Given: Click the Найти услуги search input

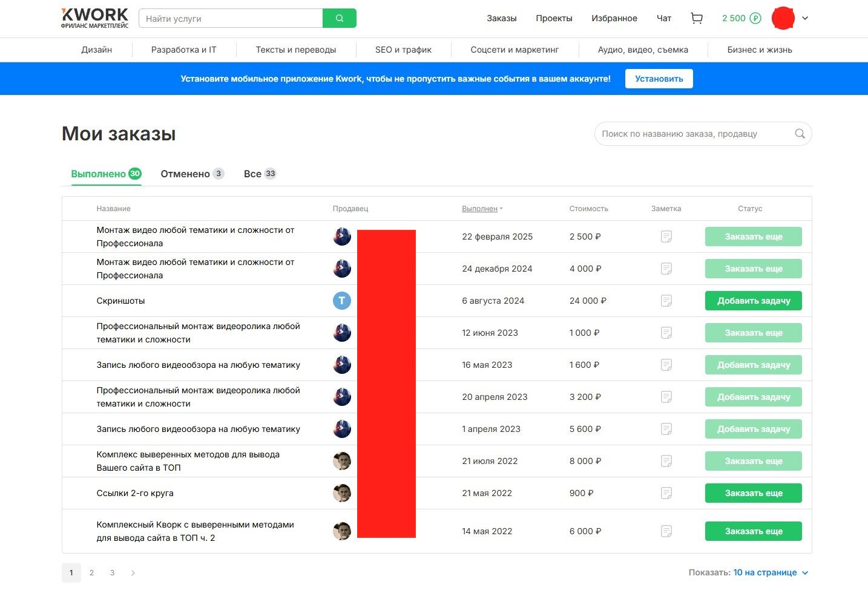Looking at the screenshot, I should 231,19.
